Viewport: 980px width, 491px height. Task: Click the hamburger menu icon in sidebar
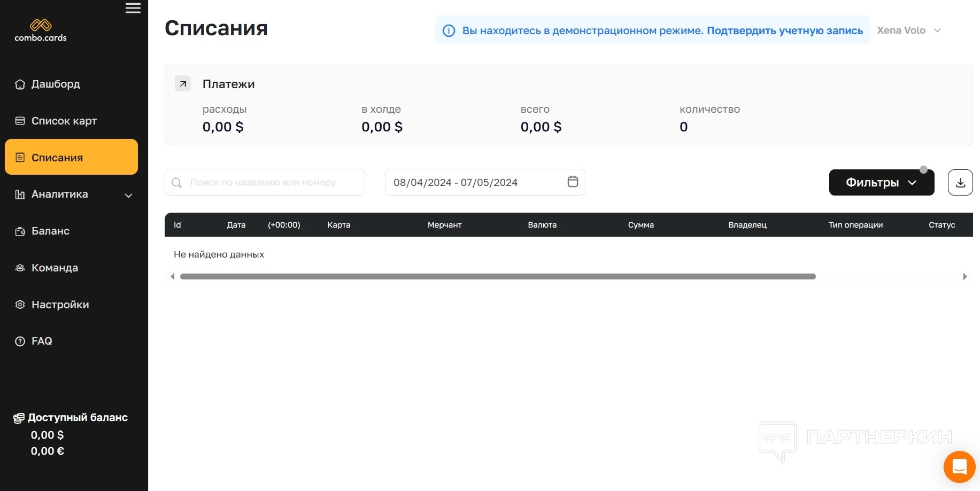tap(133, 8)
